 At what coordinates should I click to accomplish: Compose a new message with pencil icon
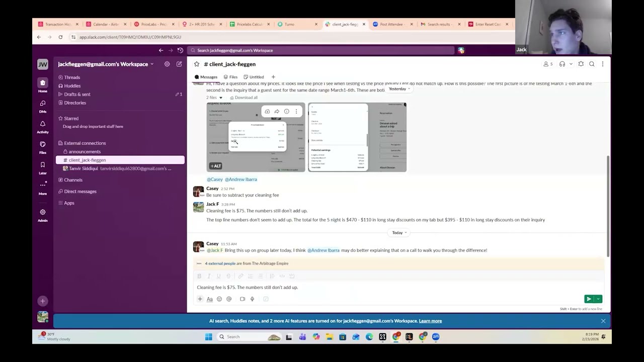(x=179, y=64)
